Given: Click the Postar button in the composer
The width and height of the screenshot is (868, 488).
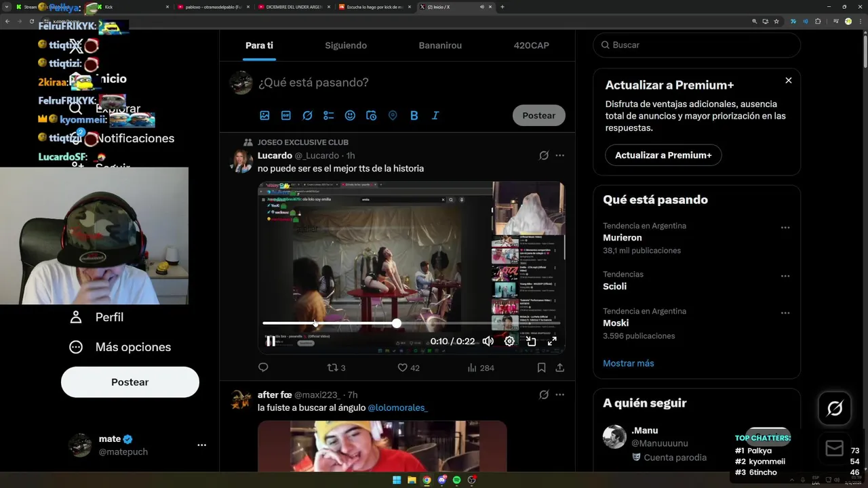Looking at the screenshot, I should (x=539, y=115).
